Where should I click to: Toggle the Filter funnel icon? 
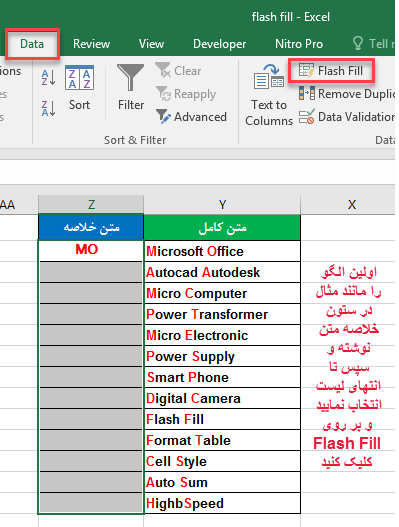[x=130, y=77]
